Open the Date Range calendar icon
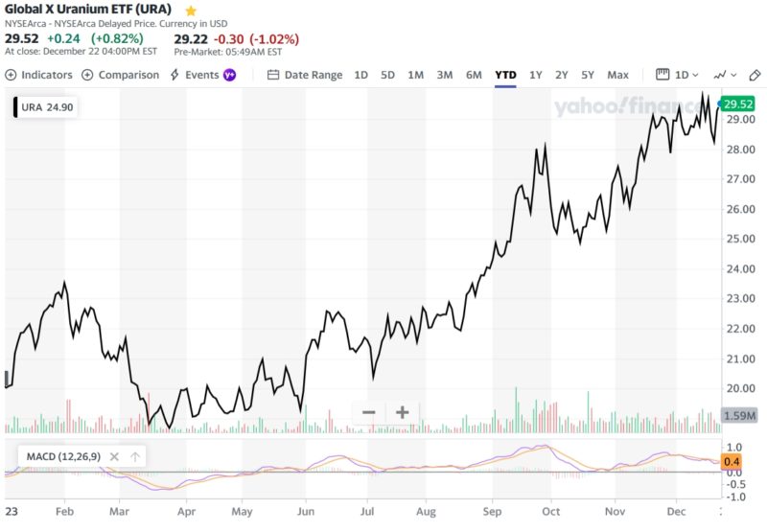Image resolution: width=767 pixels, height=532 pixels. (x=273, y=75)
